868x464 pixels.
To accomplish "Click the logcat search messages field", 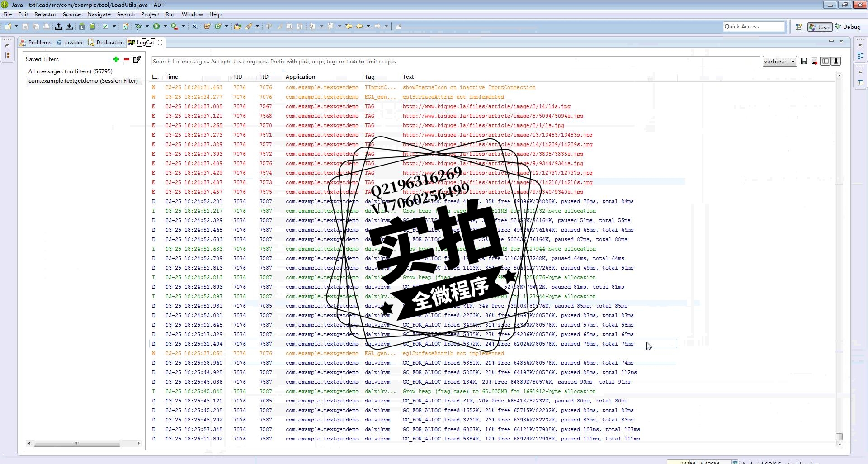I will click(455, 62).
